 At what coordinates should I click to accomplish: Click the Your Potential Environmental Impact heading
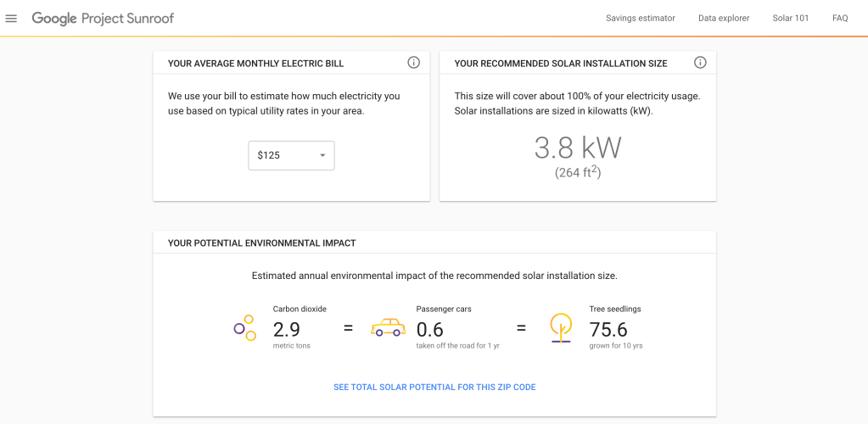[x=261, y=243]
